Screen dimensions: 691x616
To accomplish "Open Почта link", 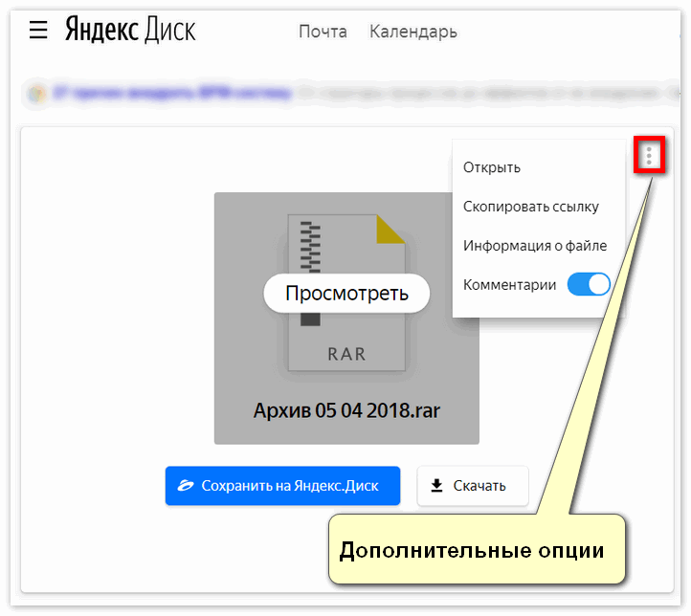I will [323, 32].
